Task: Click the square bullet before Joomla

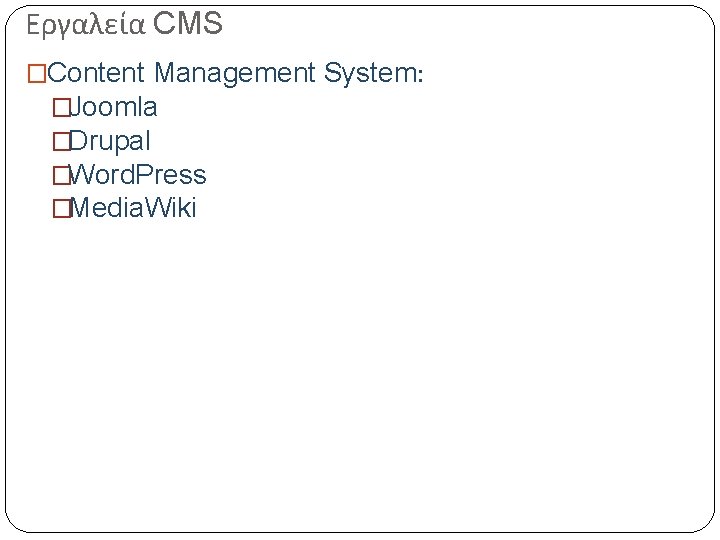Action: [62, 107]
